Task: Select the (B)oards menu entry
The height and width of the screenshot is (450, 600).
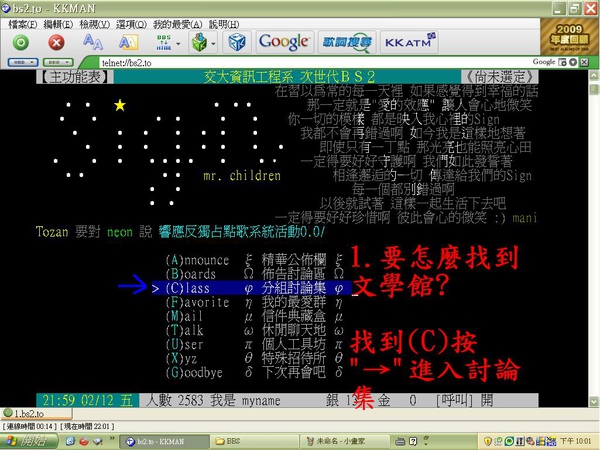Action: point(254,274)
